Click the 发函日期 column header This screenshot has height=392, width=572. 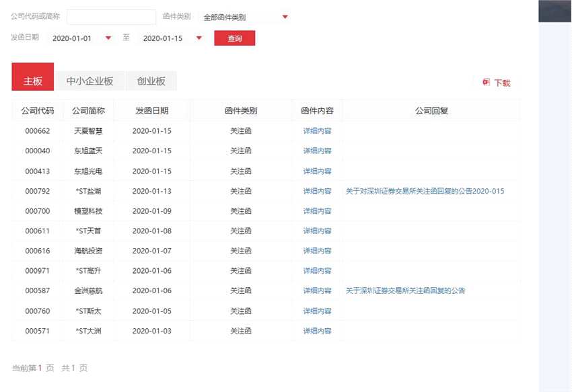[152, 110]
